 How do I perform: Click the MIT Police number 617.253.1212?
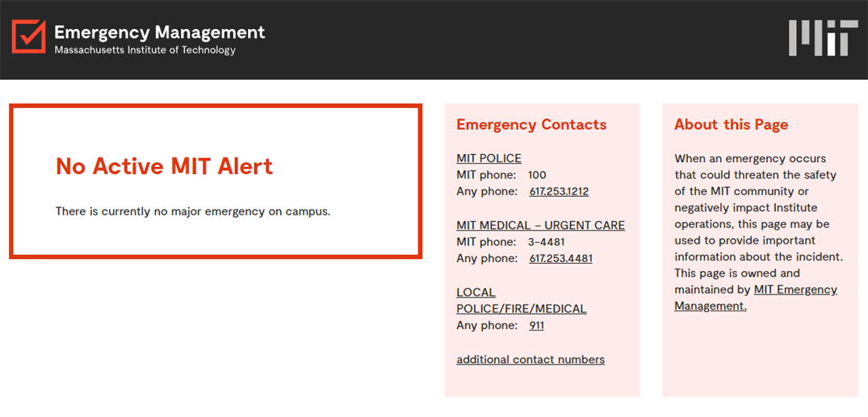(x=559, y=192)
